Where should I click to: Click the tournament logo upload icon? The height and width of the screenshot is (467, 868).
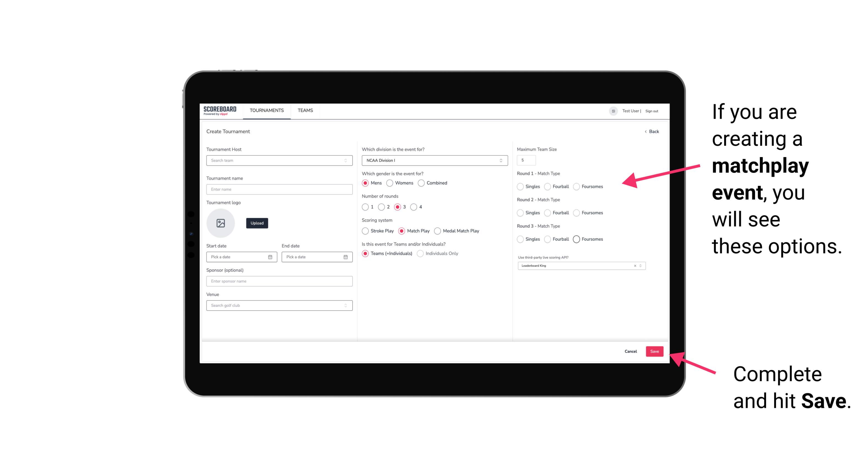click(x=221, y=223)
